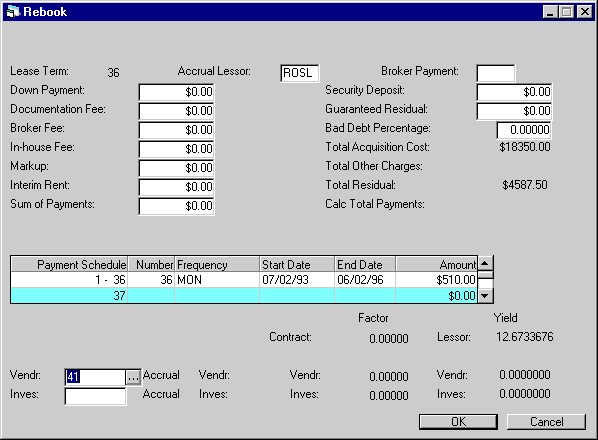The image size is (598, 440).
Task: Click the Bad Debt Percentage field
Action: [x=524, y=130]
